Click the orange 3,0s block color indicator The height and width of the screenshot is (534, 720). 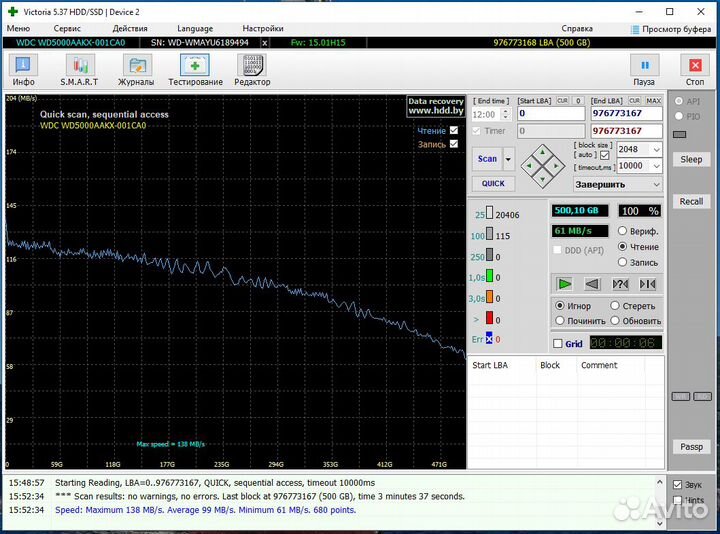click(489, 297)
